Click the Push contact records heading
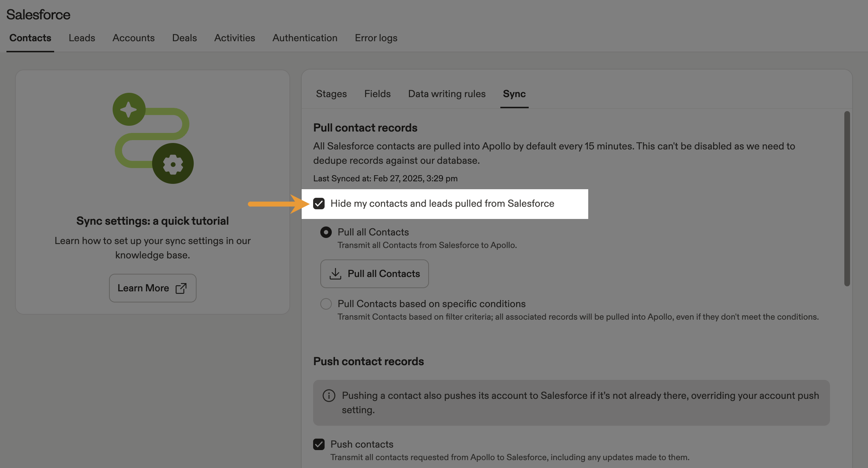The height and width of the screenshot is (468, 868). pos(368,361)
